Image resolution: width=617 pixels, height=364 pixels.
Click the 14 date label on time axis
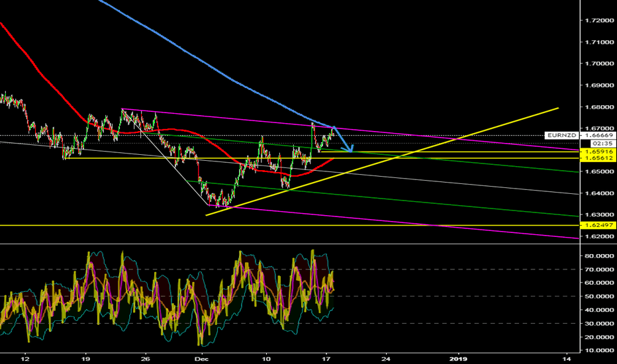click(x=567, y=359)
